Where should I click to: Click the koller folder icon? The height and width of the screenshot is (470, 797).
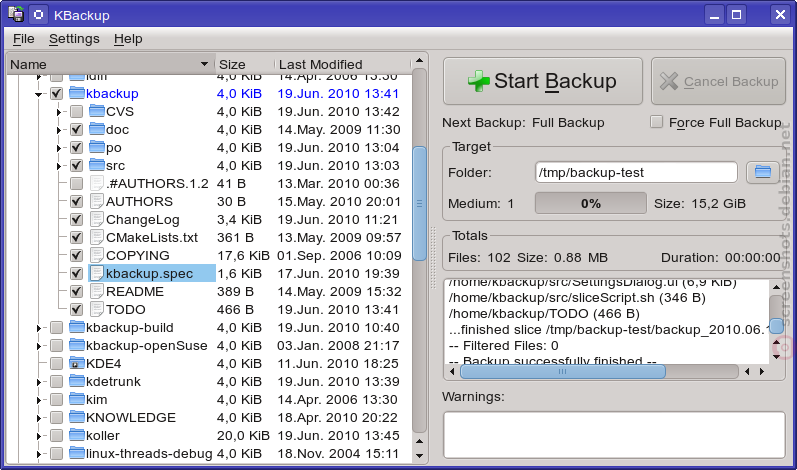[77, 435]
